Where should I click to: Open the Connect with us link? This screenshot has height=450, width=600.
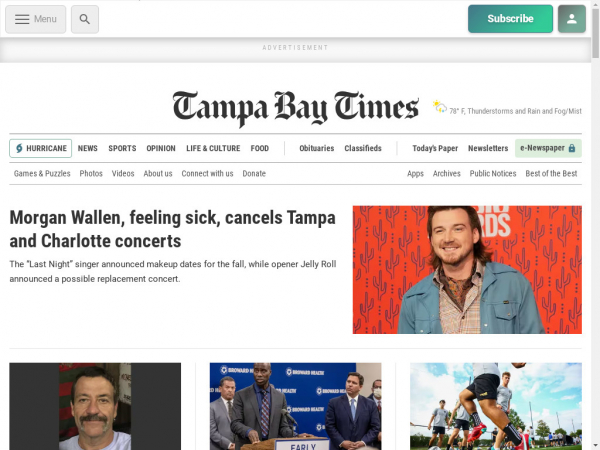(x=207, y=174)
